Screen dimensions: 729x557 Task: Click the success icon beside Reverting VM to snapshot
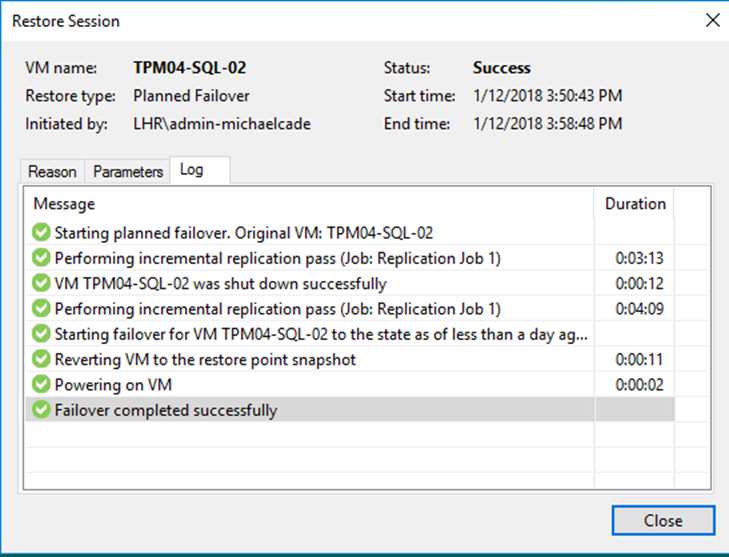pos(41,359)
